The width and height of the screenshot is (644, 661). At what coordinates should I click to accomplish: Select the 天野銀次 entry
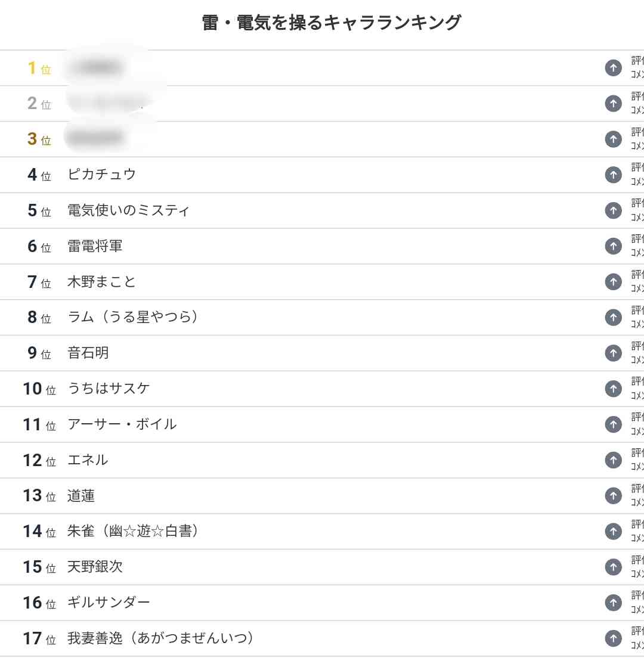pos(95,567)
